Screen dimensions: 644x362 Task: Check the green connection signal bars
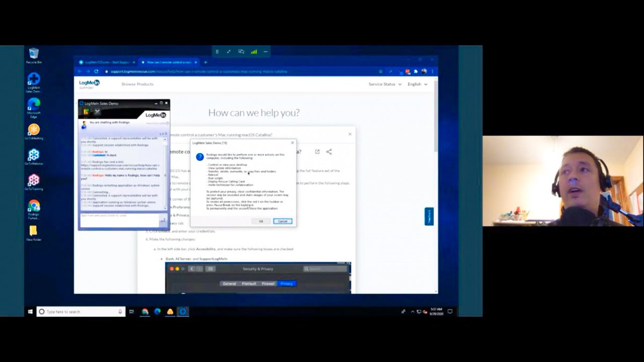253,52
